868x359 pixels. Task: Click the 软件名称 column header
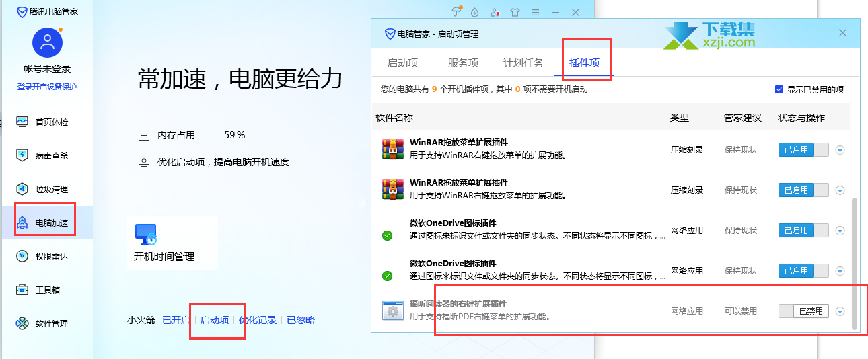(394, 118)
